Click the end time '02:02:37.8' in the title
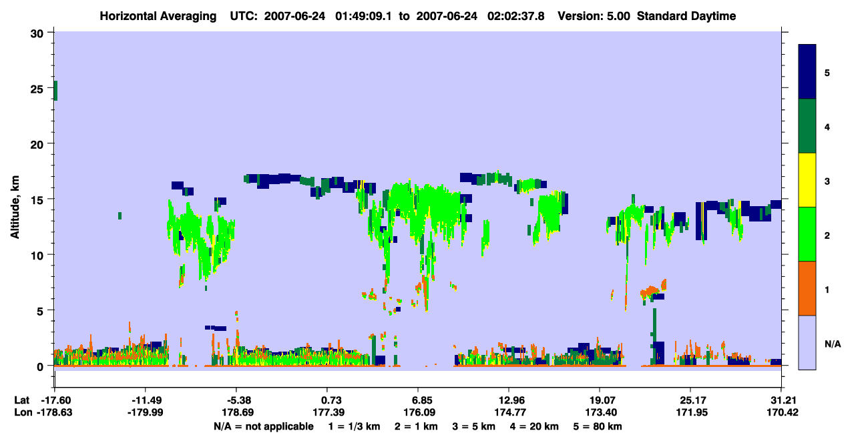 (516, 16)
